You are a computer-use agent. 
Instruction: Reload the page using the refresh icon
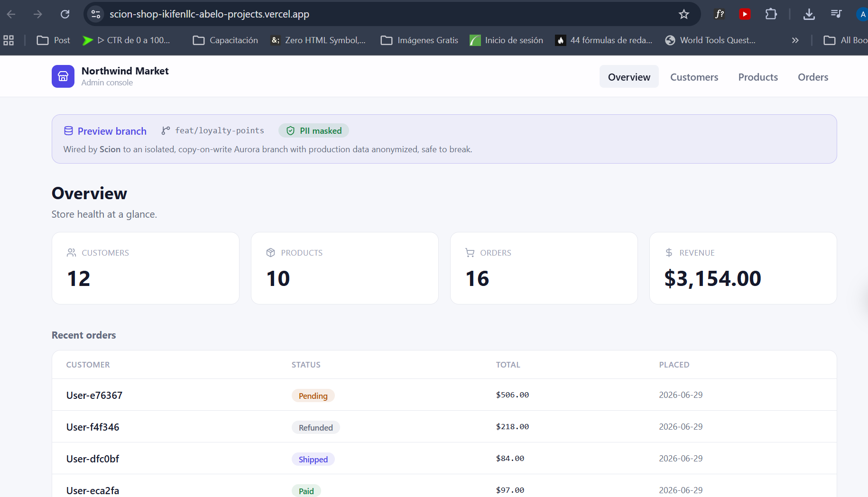65,14
